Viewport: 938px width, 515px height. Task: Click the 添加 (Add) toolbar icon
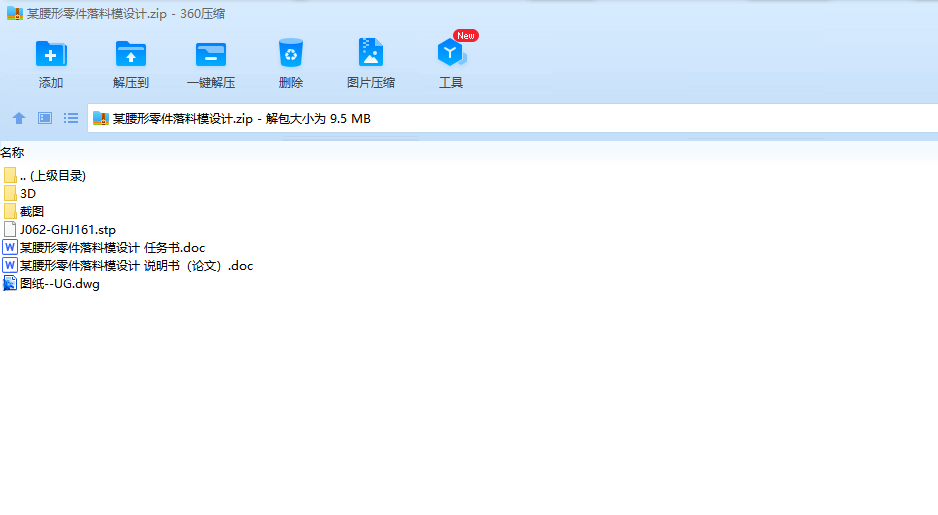pyautogui.click(x=51, y=54)
